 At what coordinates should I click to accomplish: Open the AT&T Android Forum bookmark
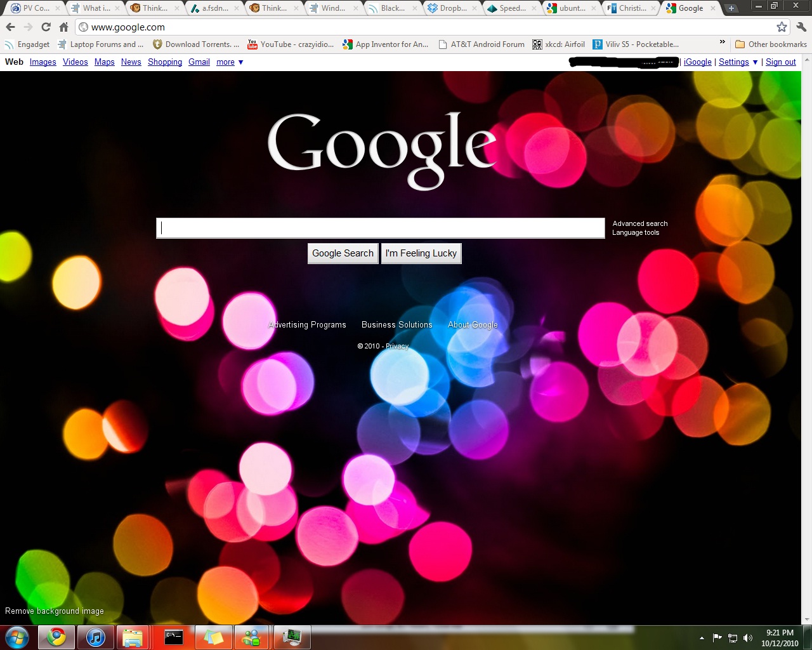click(x=481, y=44)
